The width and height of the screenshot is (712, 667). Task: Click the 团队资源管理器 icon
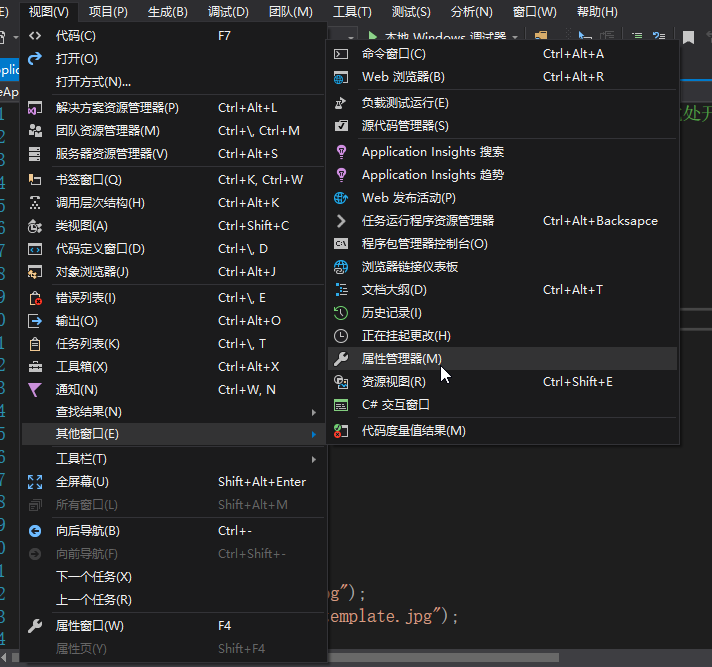35,131
